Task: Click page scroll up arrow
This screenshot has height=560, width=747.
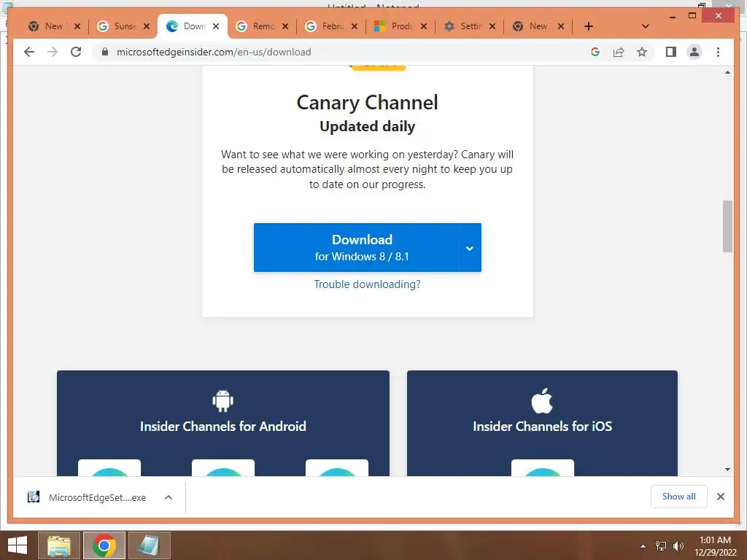Action: (727, 72)
